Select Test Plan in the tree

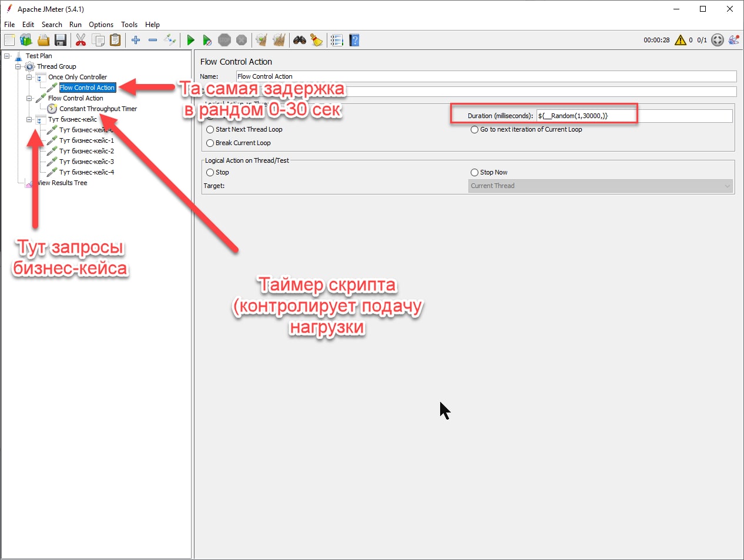click(39, 56)
